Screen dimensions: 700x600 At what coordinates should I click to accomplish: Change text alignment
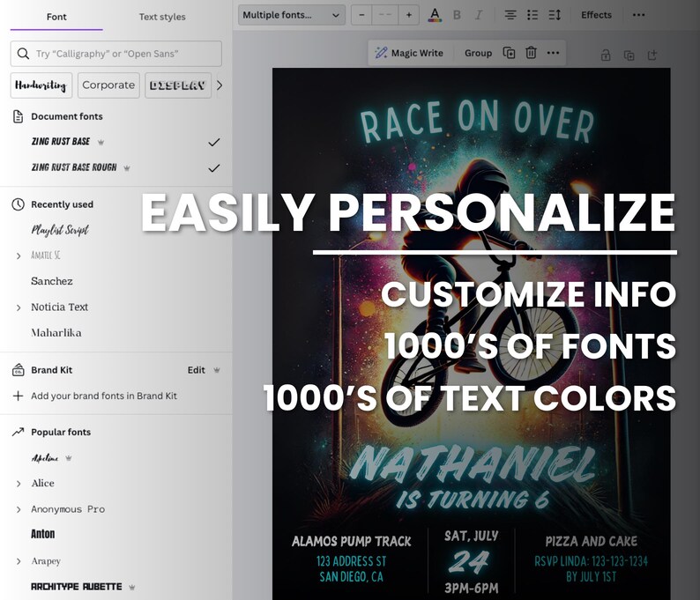click(510, 15)
